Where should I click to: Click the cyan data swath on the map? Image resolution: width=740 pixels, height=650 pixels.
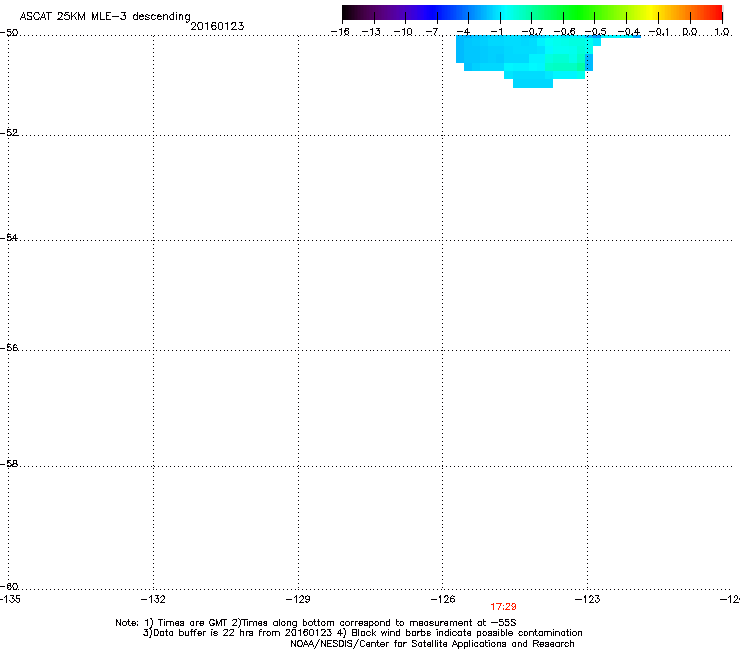[x=529, y=59]
